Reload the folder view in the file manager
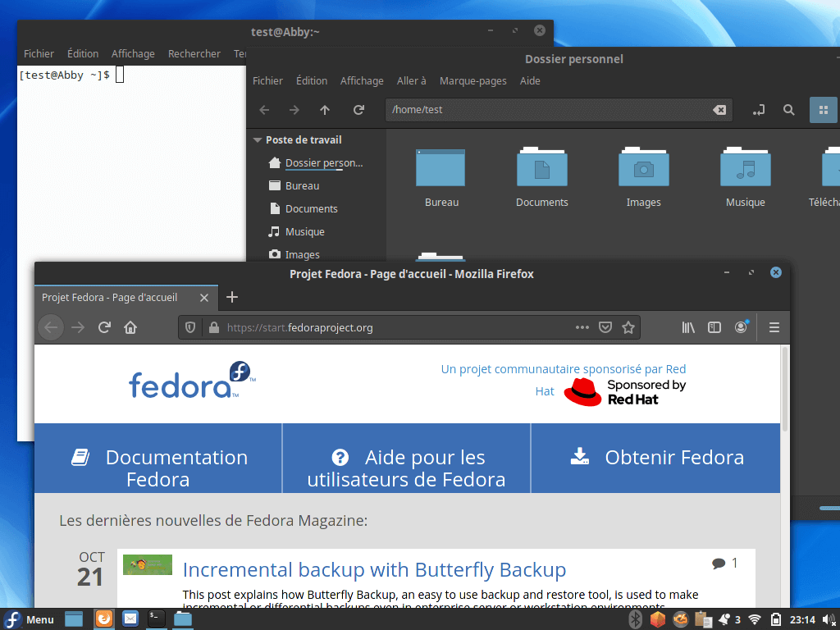Viewport: 840px width, 630px height. pos(358,110)
